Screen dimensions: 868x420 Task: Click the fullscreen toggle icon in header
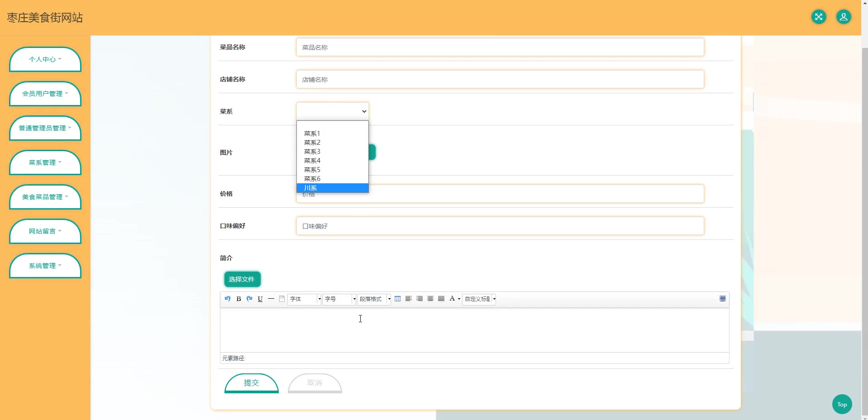818,17
